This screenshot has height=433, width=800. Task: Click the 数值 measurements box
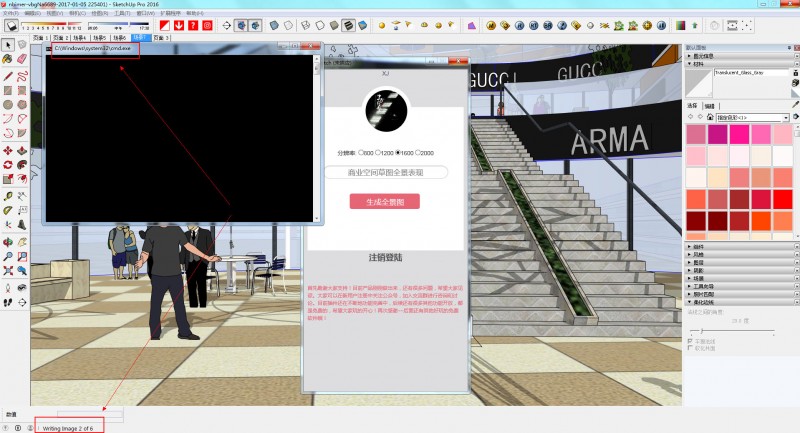(x=89, y=414)
